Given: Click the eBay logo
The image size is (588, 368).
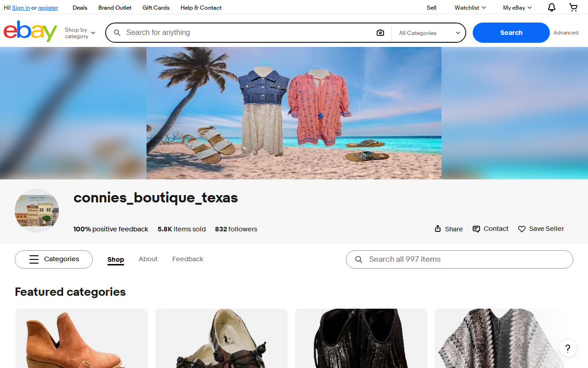Looking at the screenshot, I should 30,31.
